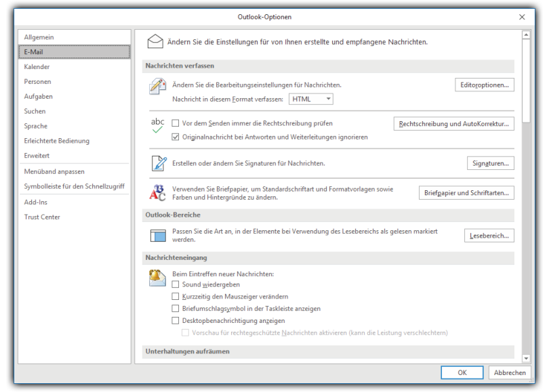This screenshot has width=549, height=392.
Task: Click 'Beim Eintreffen neuer Nachrichten:' label
Action: click(223, 274)
